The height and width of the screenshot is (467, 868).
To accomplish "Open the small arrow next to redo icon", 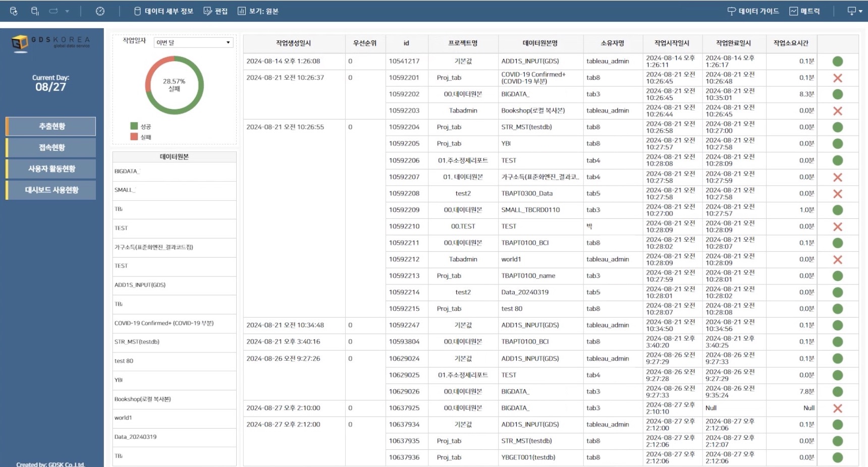I will (67, 11).
